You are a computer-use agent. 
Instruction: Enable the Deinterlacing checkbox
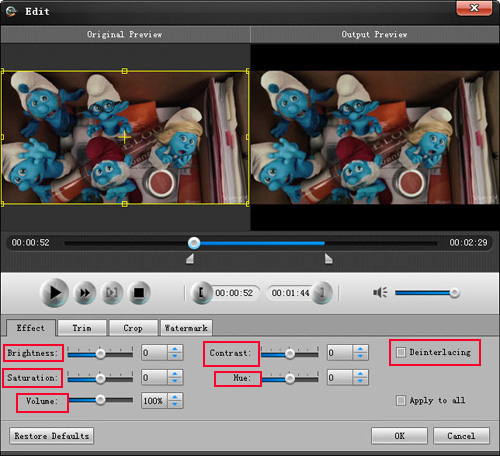[x=401, y=352]
